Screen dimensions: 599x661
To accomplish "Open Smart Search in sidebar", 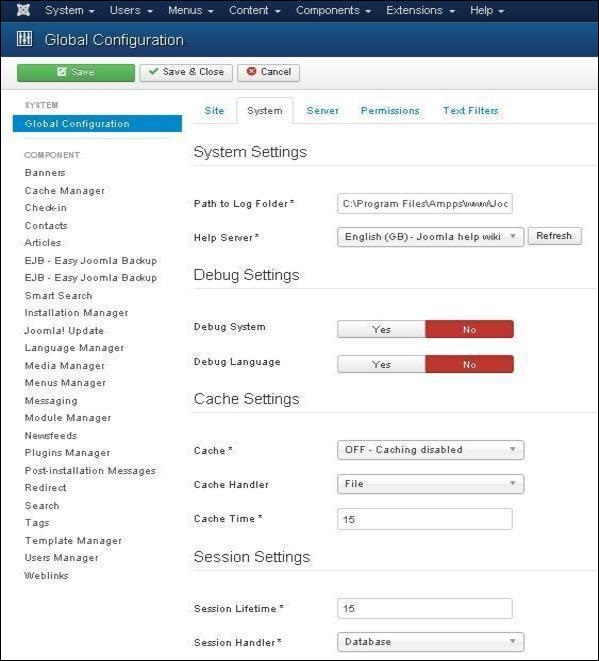I will (x=58, y=296).
